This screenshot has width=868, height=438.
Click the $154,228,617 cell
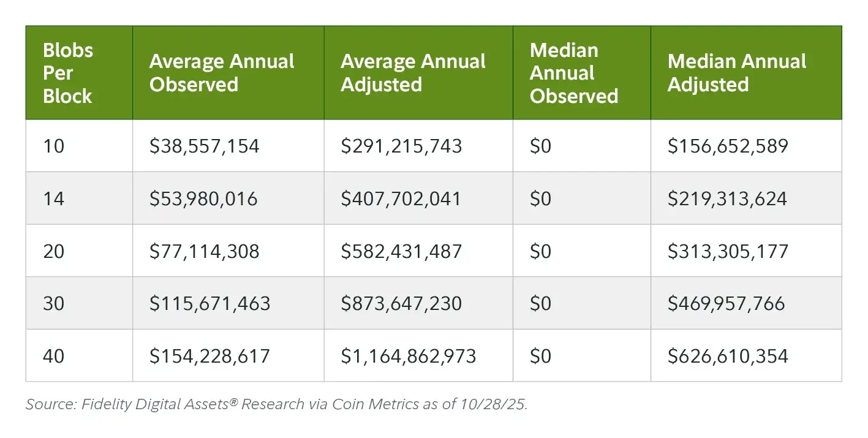pyautogui.click(x=209, y=357)
